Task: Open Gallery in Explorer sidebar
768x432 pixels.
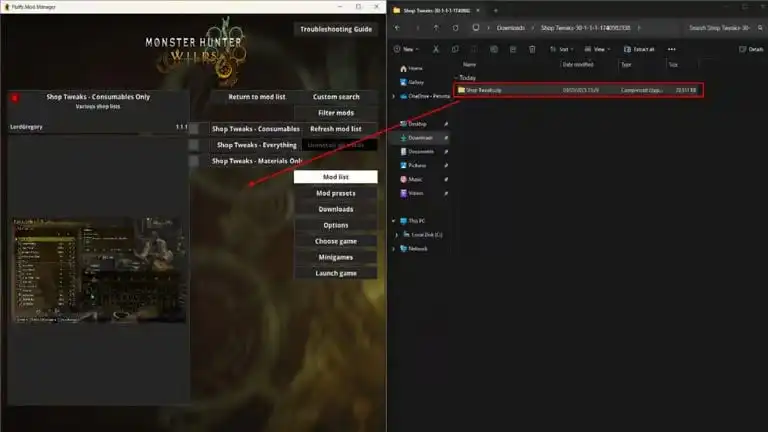Action: pyautogui.click(x=412, y=82)
